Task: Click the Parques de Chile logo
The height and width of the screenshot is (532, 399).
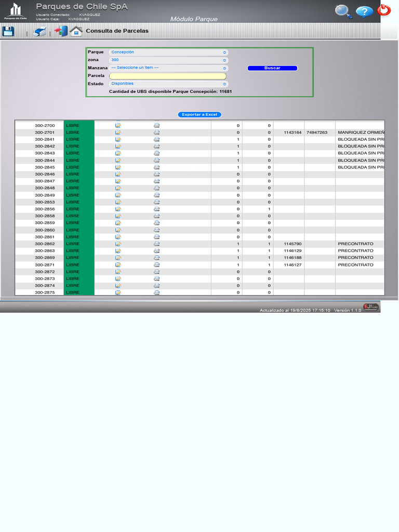Action: (x=16, y=11)
